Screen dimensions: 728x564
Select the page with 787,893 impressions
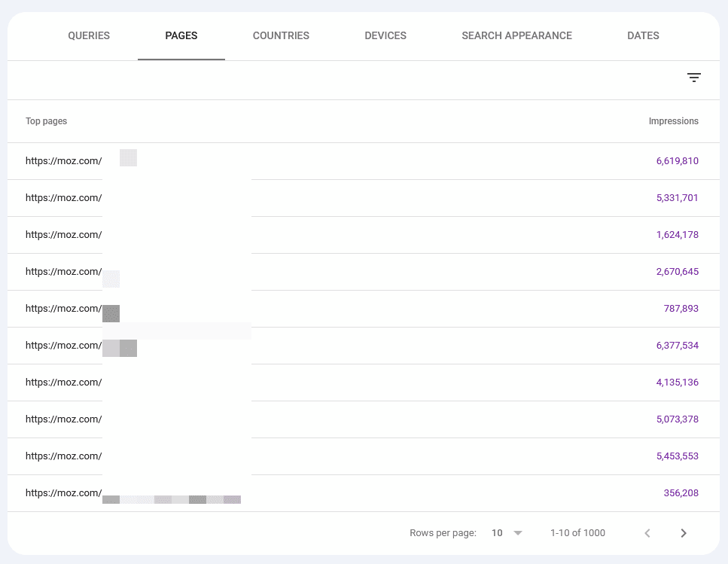pos(64,309)
